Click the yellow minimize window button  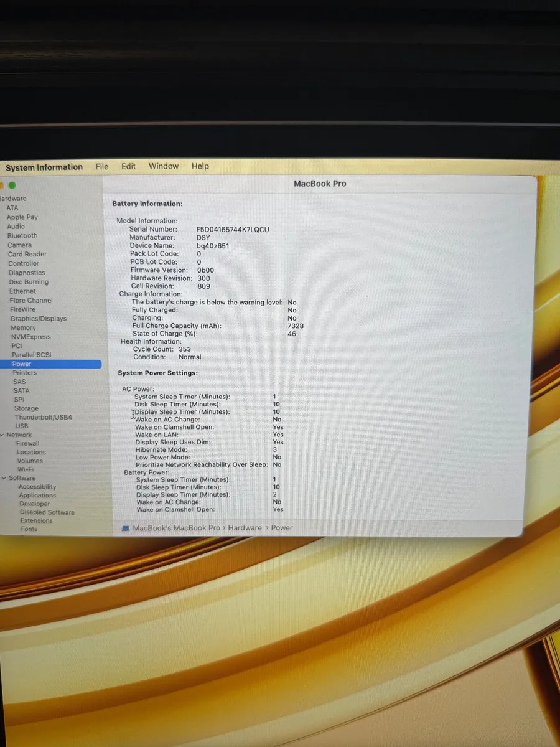coord(2,185)
